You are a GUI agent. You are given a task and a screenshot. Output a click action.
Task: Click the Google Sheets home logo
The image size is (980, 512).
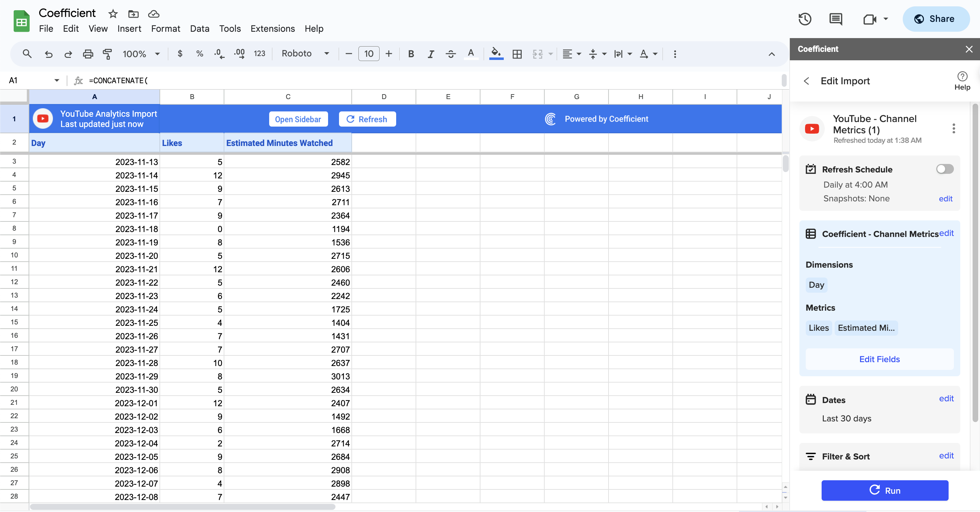coord(22,21)
